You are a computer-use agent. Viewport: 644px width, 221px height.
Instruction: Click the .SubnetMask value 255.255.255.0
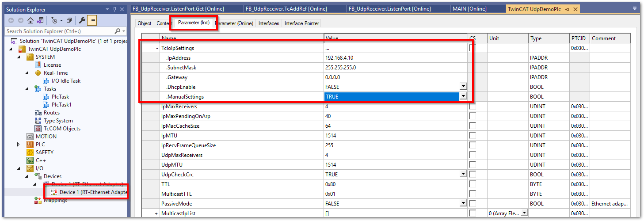340,68
